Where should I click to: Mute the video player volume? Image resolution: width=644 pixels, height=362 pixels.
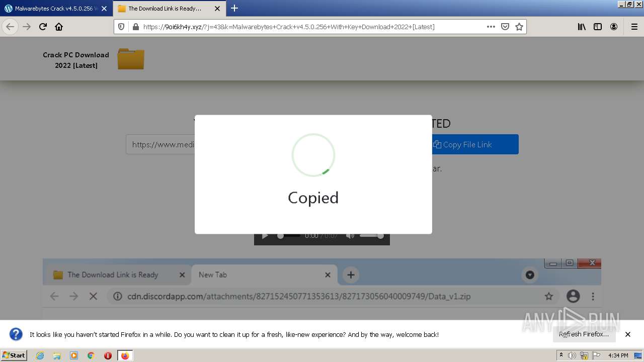pyautogui.click(x=350, y=236)
